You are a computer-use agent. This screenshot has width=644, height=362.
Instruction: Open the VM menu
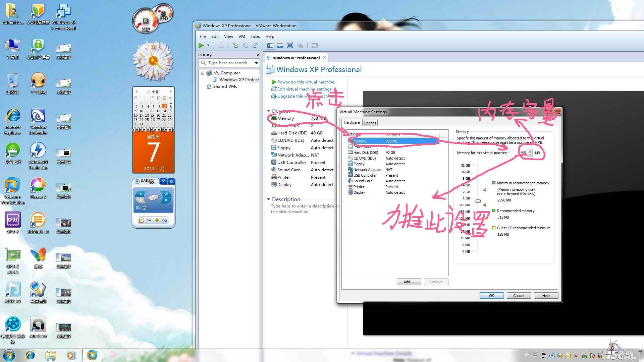[x=241, y=36]
